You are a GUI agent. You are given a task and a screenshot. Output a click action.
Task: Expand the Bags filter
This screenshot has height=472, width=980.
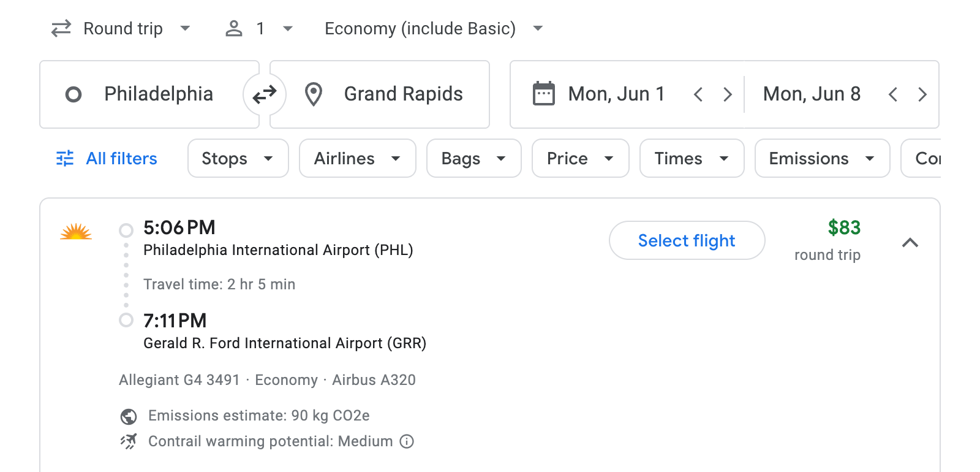[473, 158]
